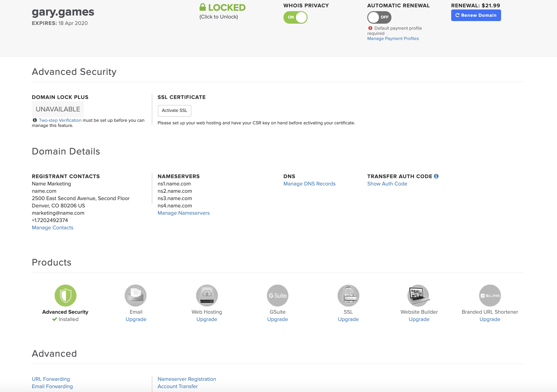Click the Show Auth Code link
The image size is (557, 392).
[387, 184]
